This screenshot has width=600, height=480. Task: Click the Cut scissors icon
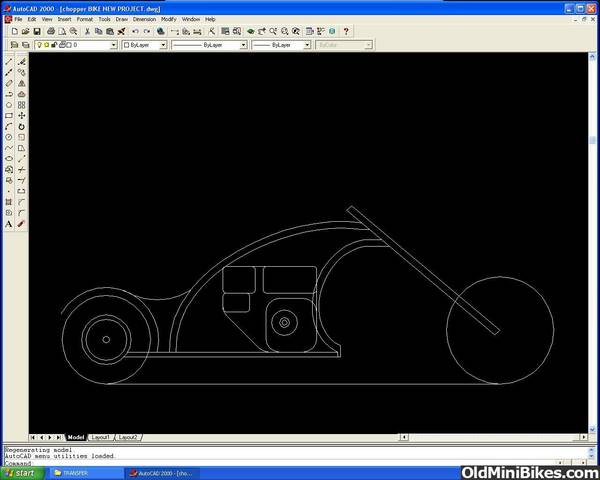(x=87, y=31)
